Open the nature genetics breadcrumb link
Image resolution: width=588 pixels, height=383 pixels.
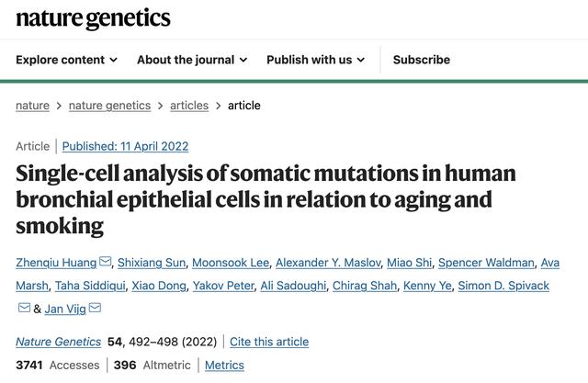pyautogui.click(x=109, y=106)
